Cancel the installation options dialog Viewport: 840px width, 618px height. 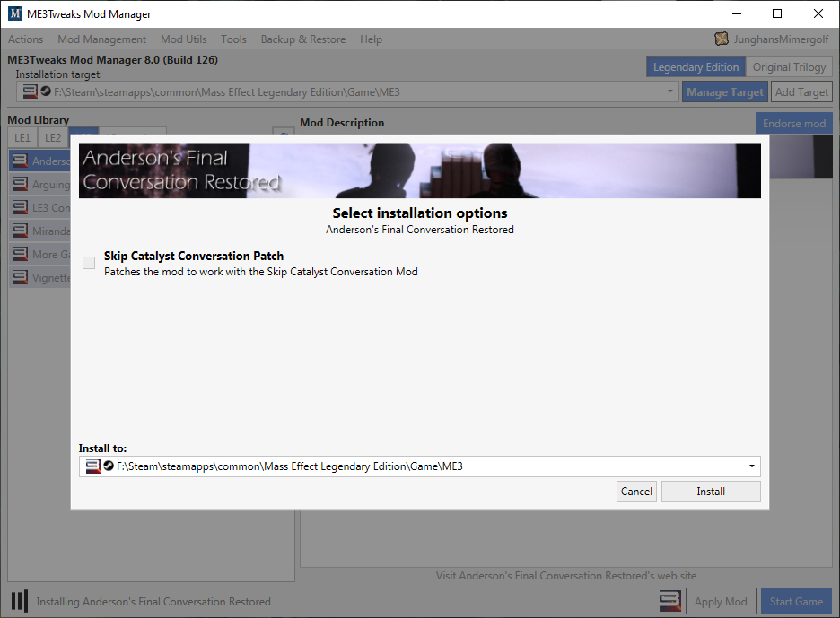click(636, 492)
